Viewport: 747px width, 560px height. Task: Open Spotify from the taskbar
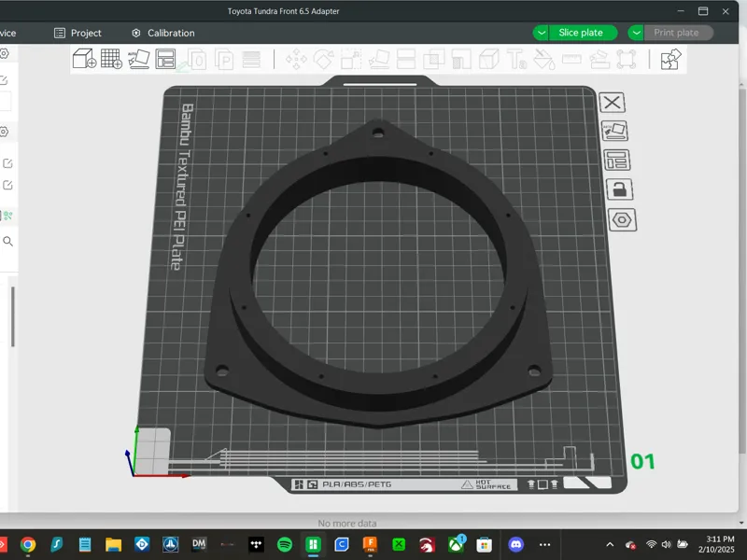click(285, 544)
